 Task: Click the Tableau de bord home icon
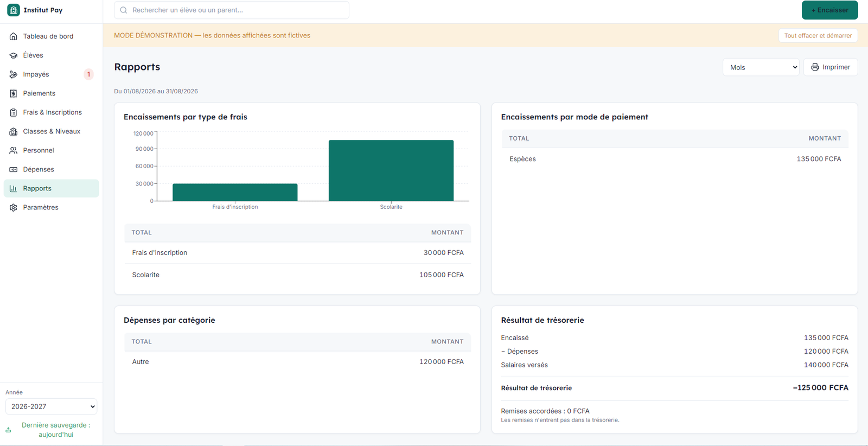coord(14,36)
